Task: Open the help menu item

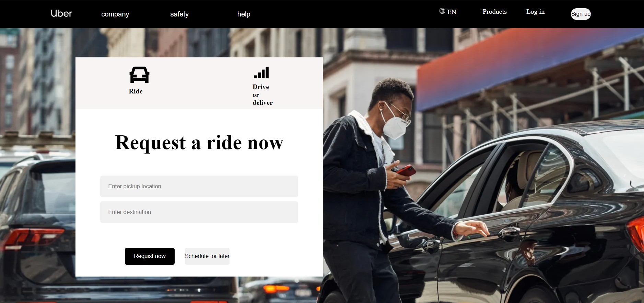Action: coord(244,14)
